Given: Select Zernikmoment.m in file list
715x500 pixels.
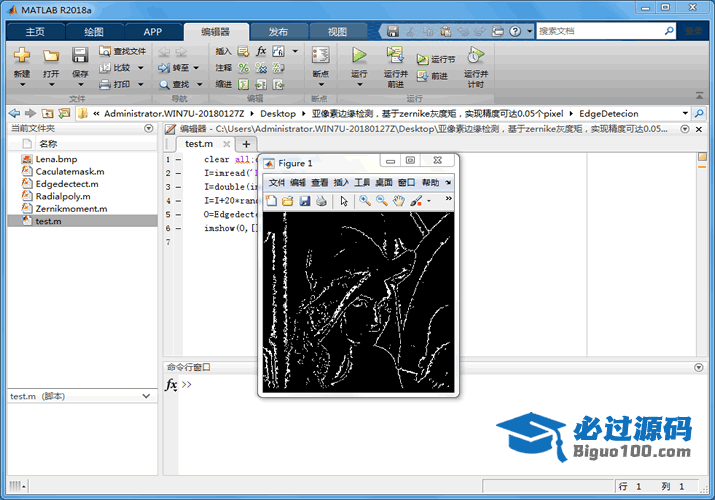Looking at the screenshot, I should point(71,208).
